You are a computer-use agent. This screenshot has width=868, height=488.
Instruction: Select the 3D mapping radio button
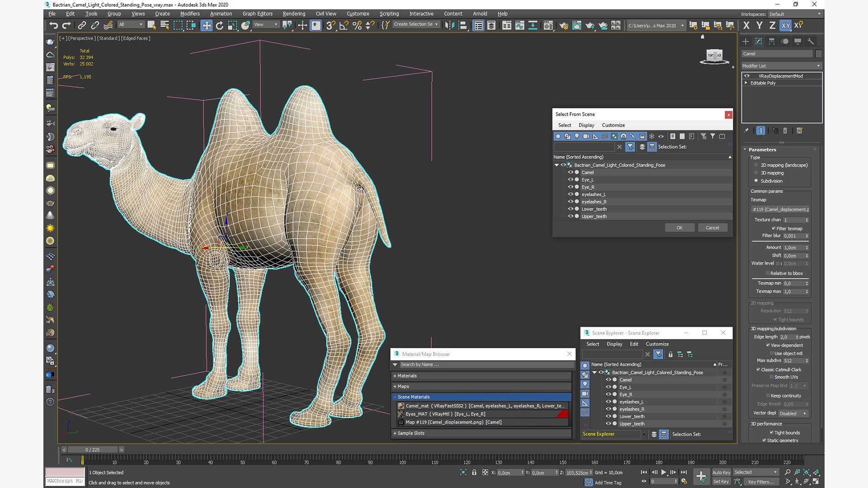coord(756,173)
